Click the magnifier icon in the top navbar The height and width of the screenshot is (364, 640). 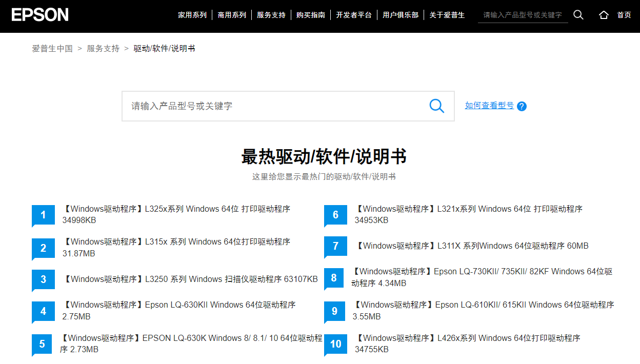click(x=578, y=15)
